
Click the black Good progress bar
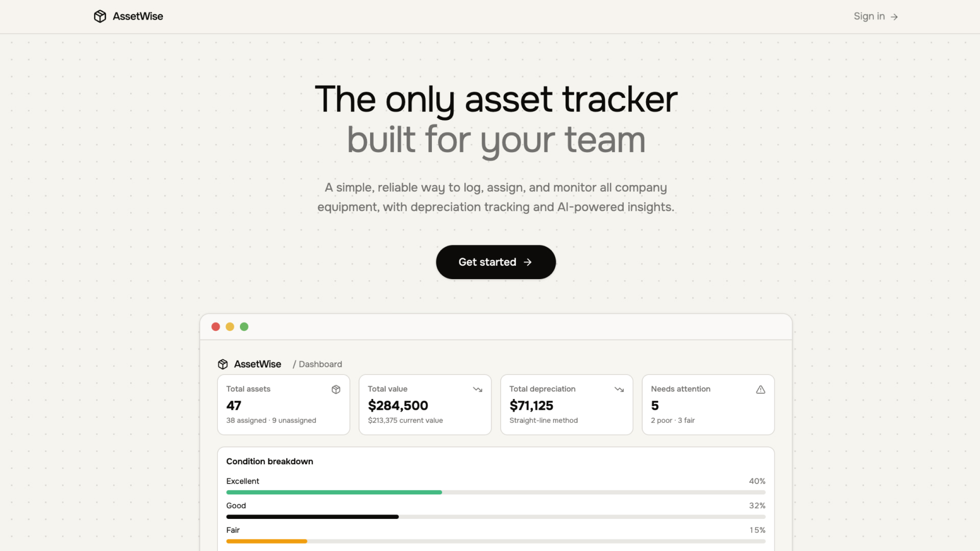pyautogui.click(x=312, y=516)
